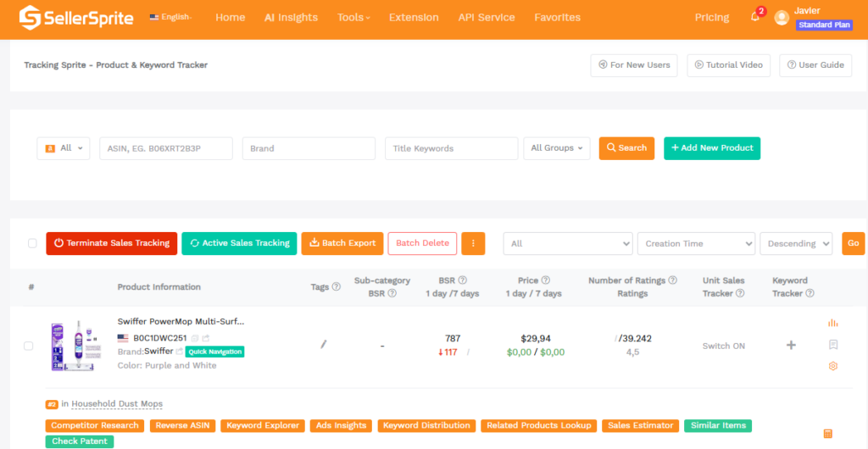Open the Sales Estimator tool
Image resolution: width=868 pixels, height=449 pixels.
pyautogui.click(x=641, y=426)
